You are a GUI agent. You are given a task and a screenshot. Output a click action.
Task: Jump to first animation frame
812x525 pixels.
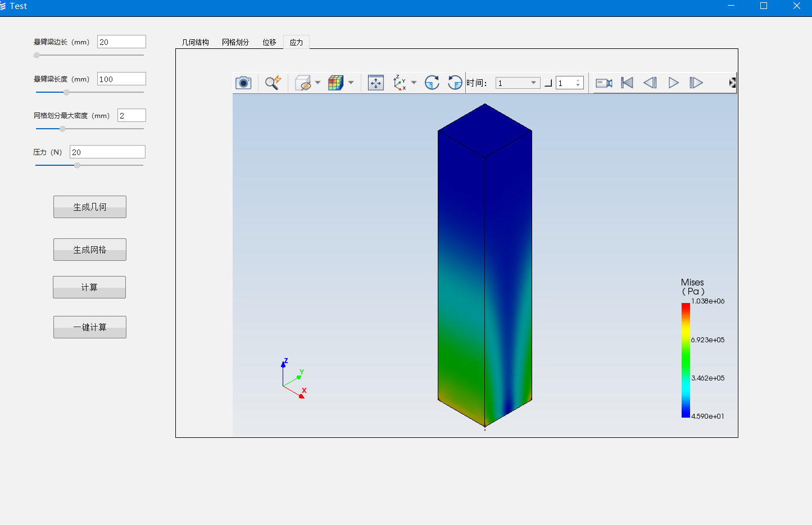coord(627,83)
